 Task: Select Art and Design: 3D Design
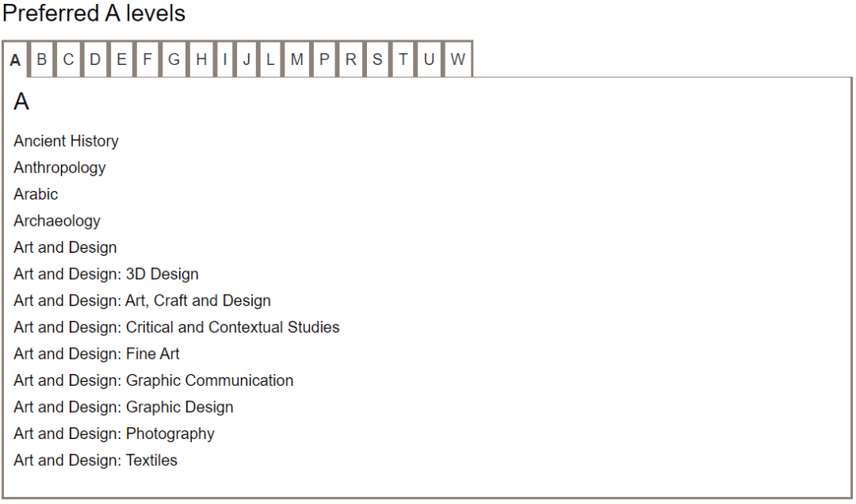click(106, 274)
